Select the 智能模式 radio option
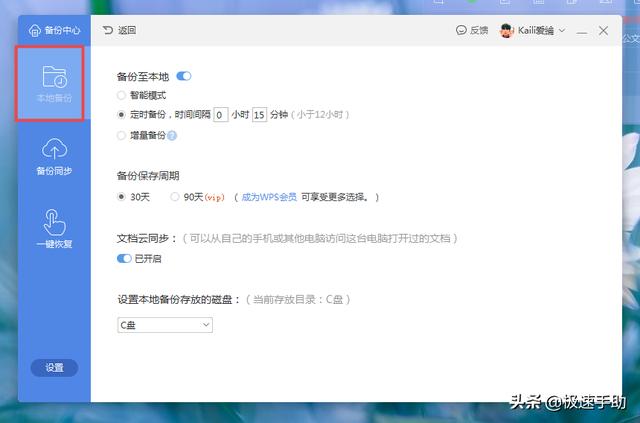 click(121, 95)
